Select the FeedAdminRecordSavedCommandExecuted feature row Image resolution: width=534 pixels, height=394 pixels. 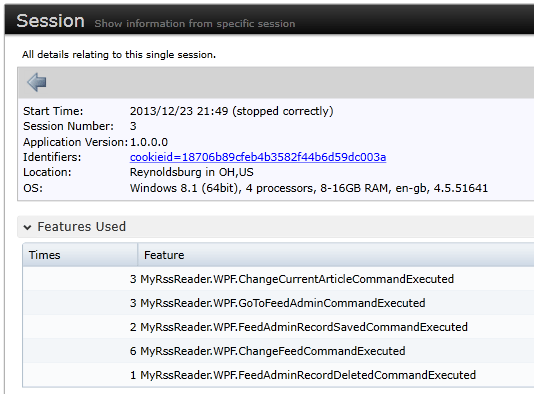(x=278, y=327)
